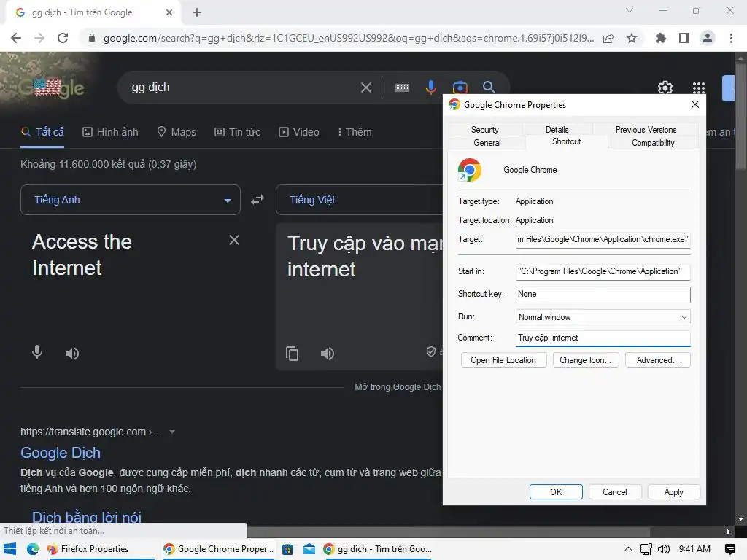Open the Google apps grid
The width and height of the screenshot is (747, 560).
pos(698,87)
